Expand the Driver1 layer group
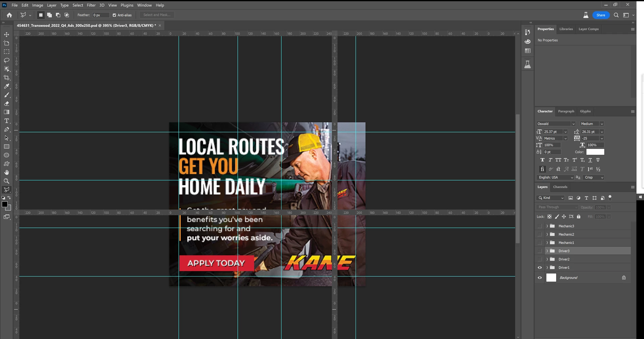 [547, 268]
